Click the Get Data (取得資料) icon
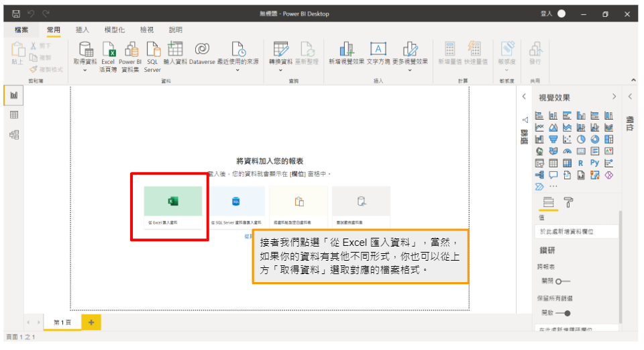The width and height of the screenshot is (644, 350). point(86,49)
